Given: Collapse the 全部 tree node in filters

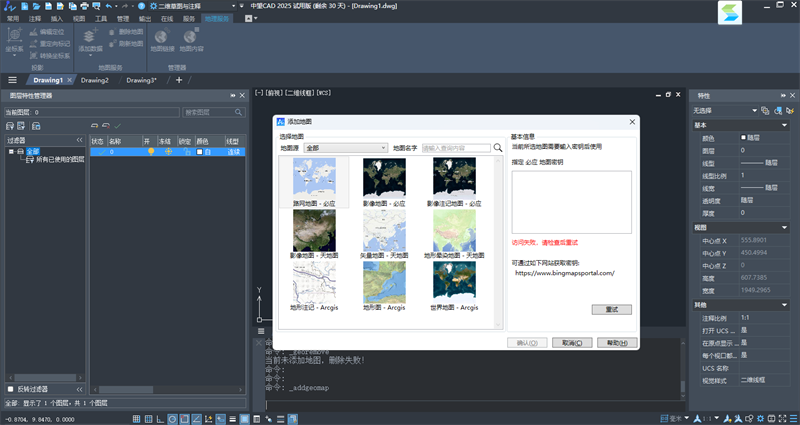Looking at the screenshot, I should pyautogui.click(x=11, y=152).
